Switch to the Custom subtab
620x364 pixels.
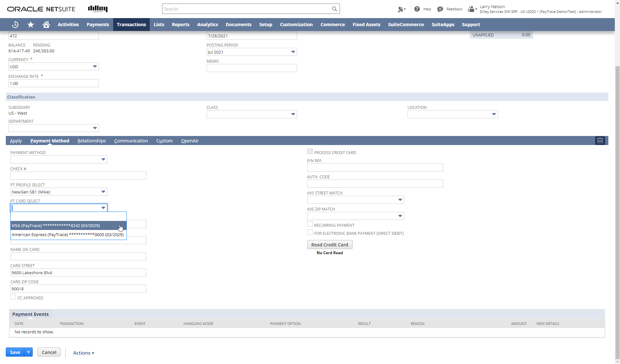(164, 141)
